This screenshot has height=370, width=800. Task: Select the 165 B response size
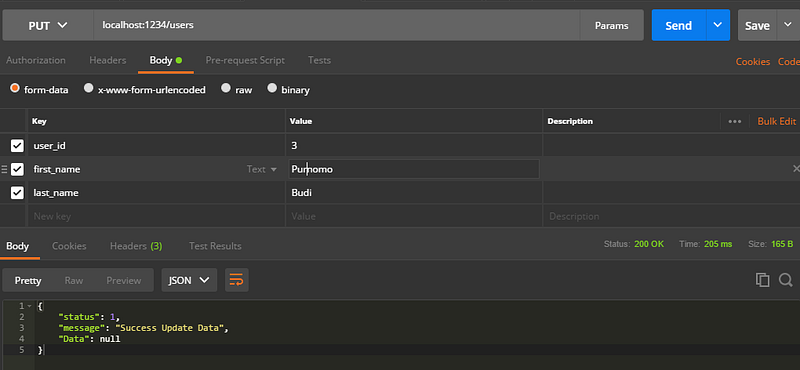(782, 244)
